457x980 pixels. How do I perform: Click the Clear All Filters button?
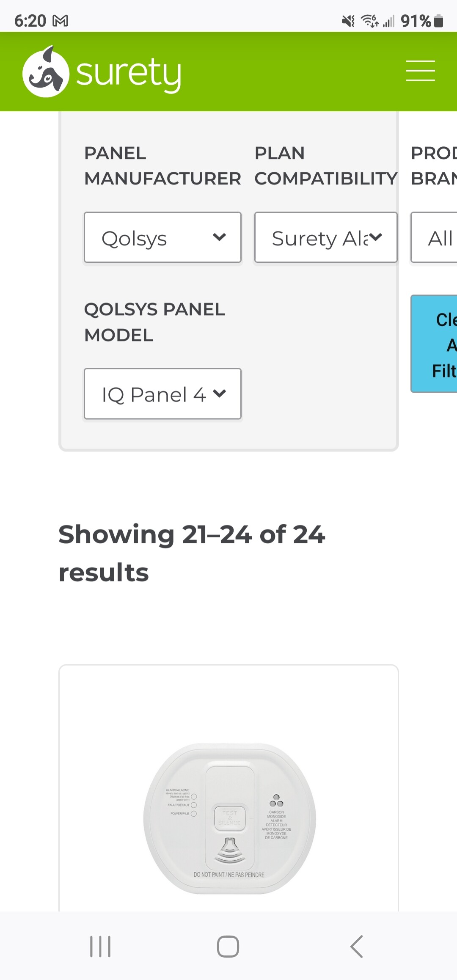tap(434, 344)
